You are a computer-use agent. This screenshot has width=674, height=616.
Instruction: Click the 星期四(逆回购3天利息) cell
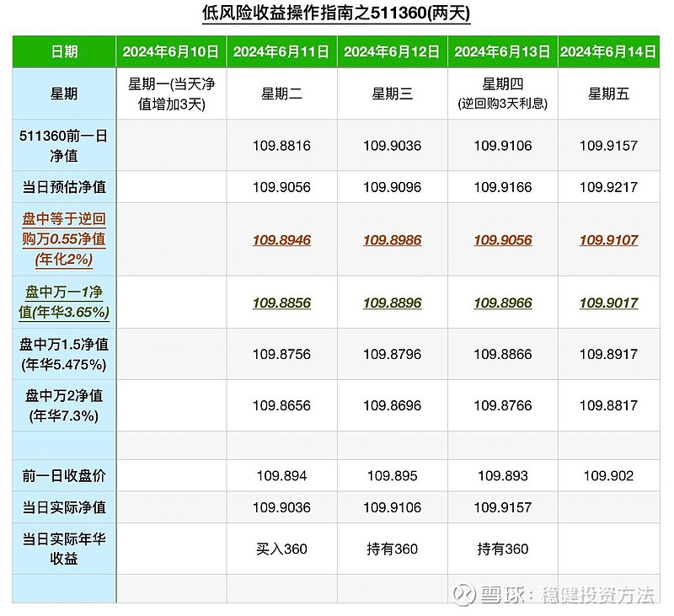click(x=502, y=93)
